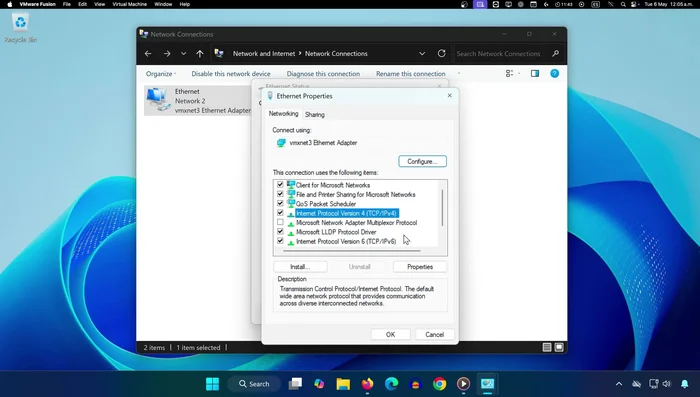700x397 pixels.
Task: Switch to details view in status bar
Action: pyautogui.click(x=547, y=347)
